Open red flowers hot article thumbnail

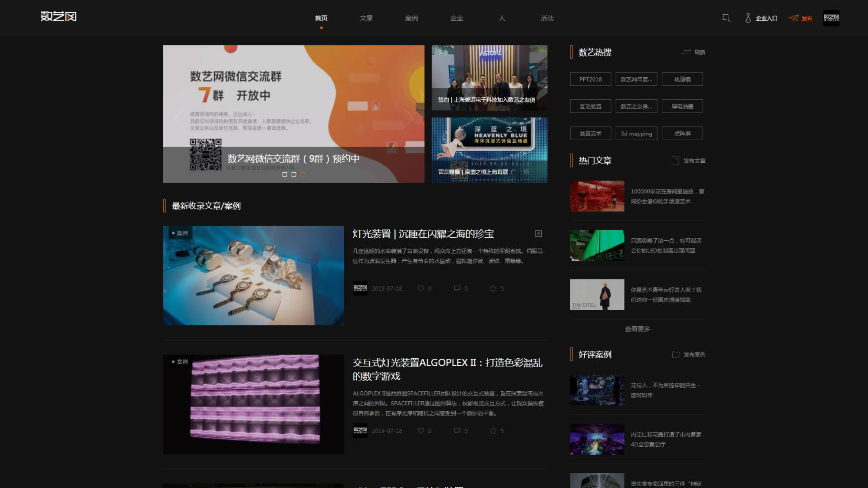(x=597, y=196)
